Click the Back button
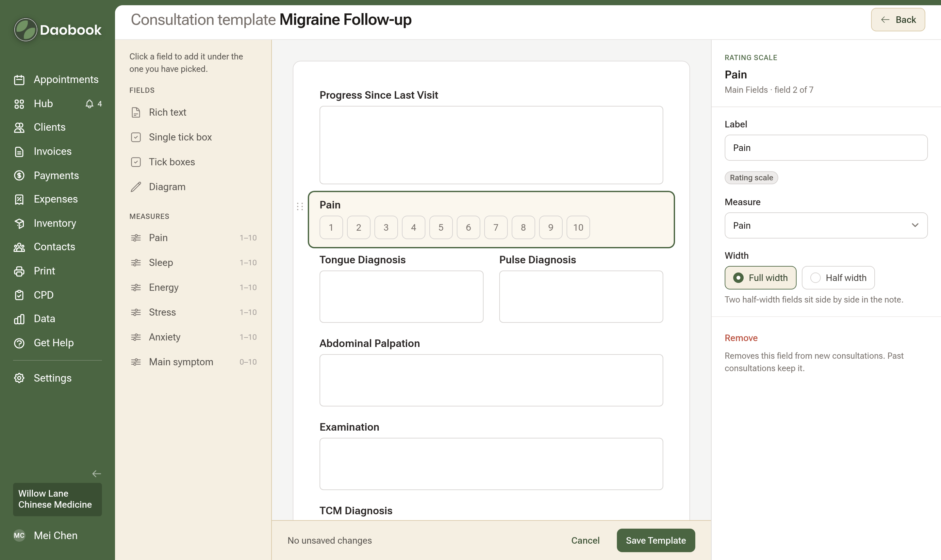This screenshot has width=941, height=560. coord(898,20)
